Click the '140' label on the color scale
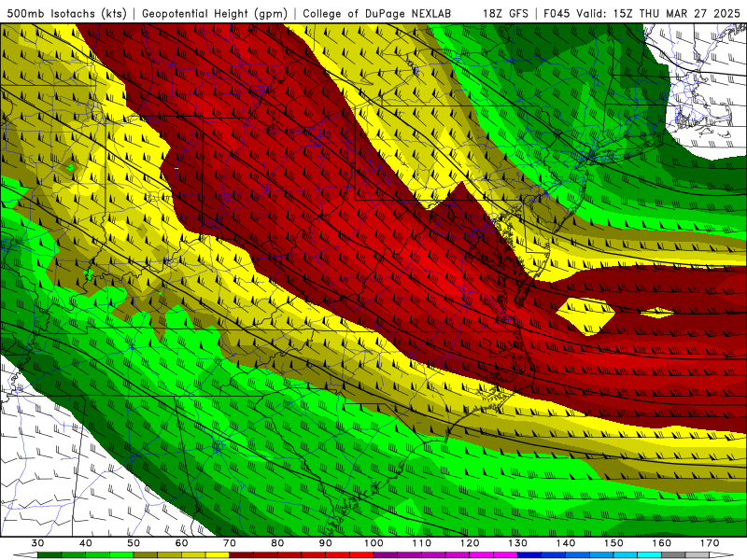The image size is (747, 560). click(x=566, y=543)
